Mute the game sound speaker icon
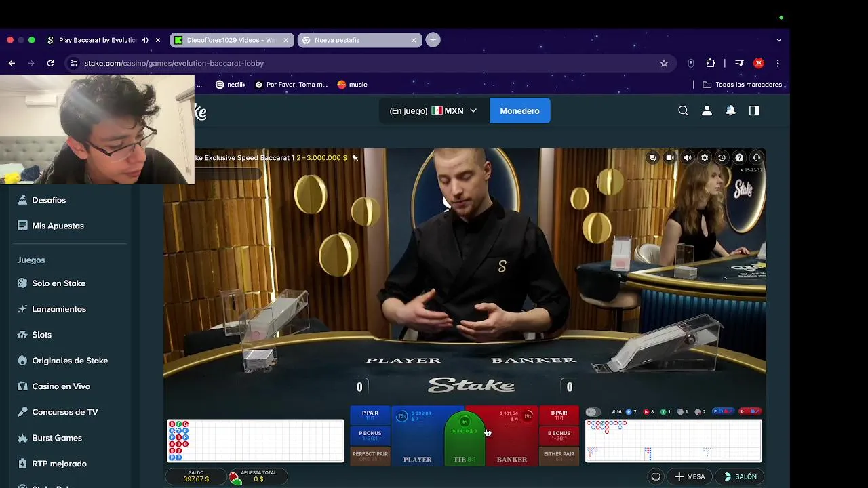This screenshot has width=868, height=488. click(x=687, y=157)
